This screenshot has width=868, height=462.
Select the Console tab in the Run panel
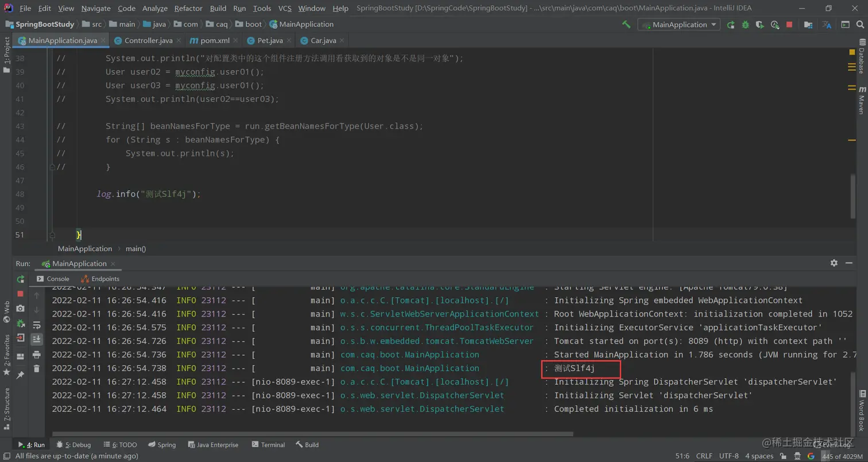click(x=53, y=279)
